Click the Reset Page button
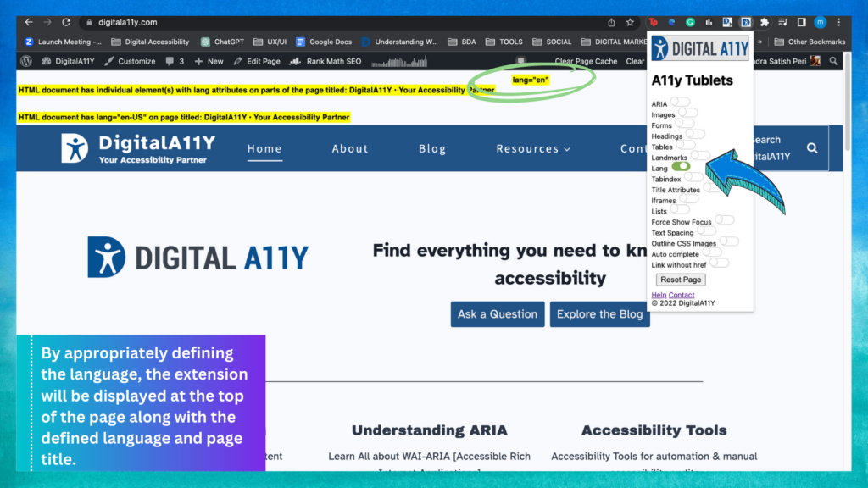Screen dimensions: 868x488 coord(681,280)
